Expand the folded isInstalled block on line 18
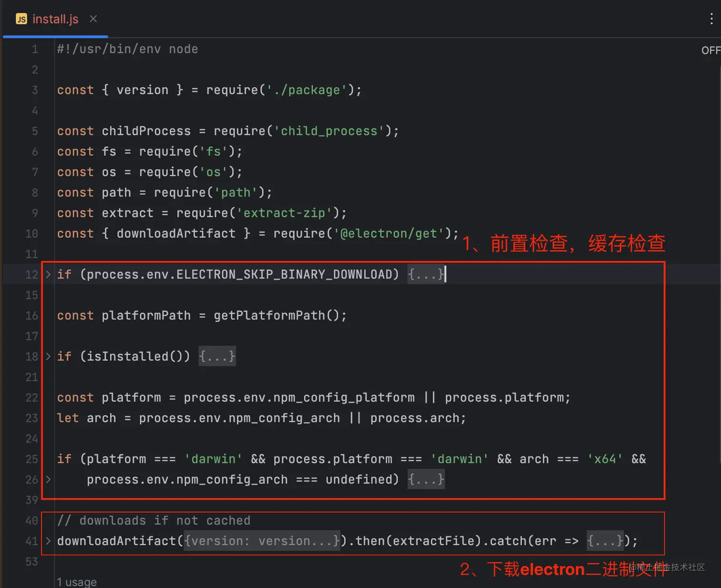 point(48,356)
